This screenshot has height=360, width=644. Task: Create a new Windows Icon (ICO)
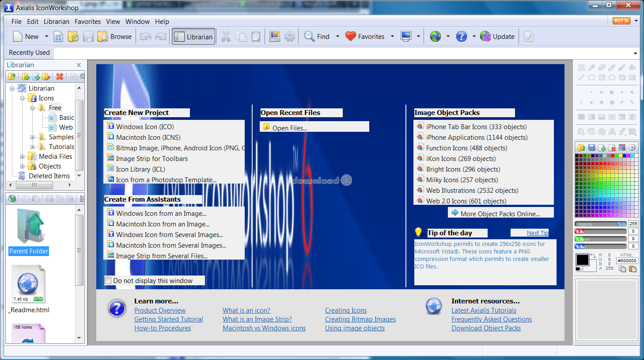click(145, 126)
